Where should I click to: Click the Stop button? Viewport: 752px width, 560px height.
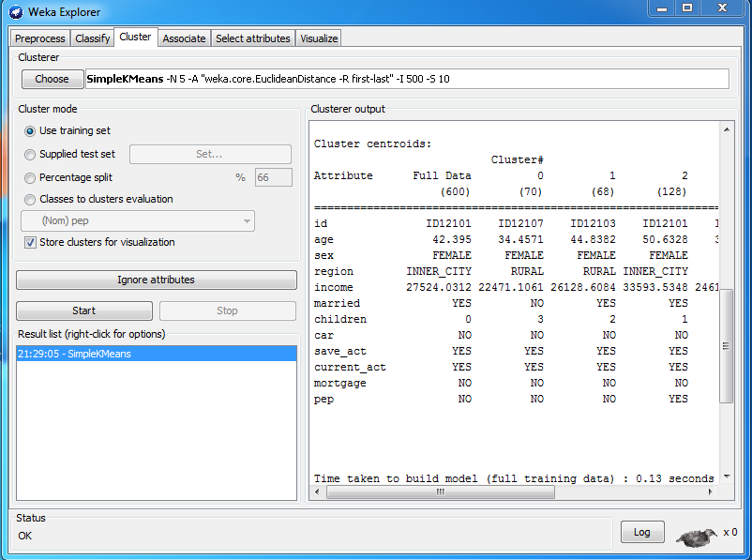coord(227,310)
